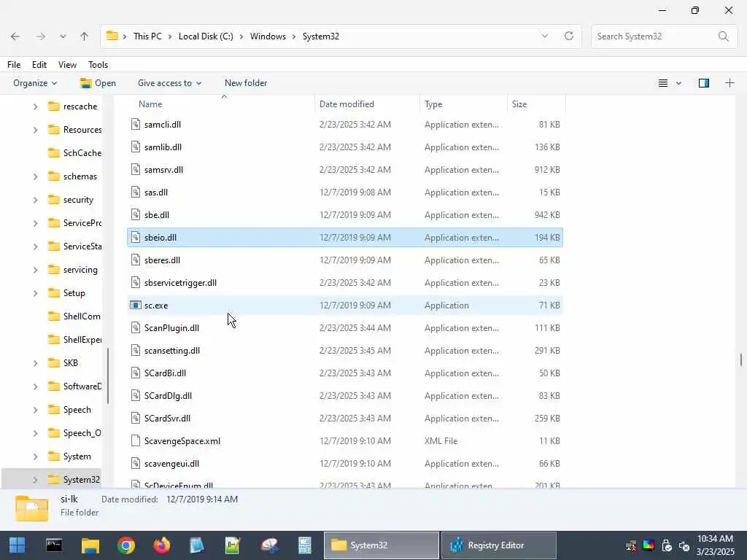Open the Organize dropdown
Viewport: 747px width, 560px height.
35,83
